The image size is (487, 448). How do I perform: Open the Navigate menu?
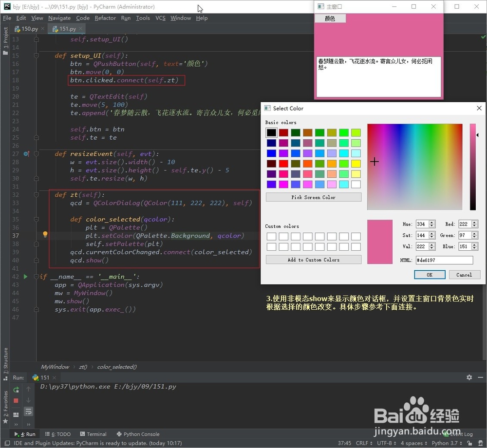(x=59, y=18)
